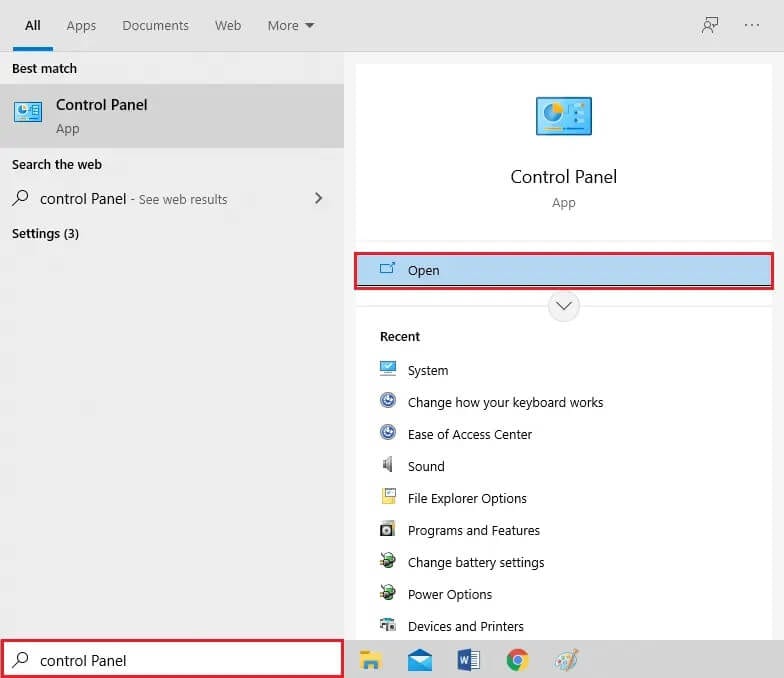This screenshot has height=678, width=784.
Task: Click Open to launch Control Panel
Action: [x=563, y=270]
